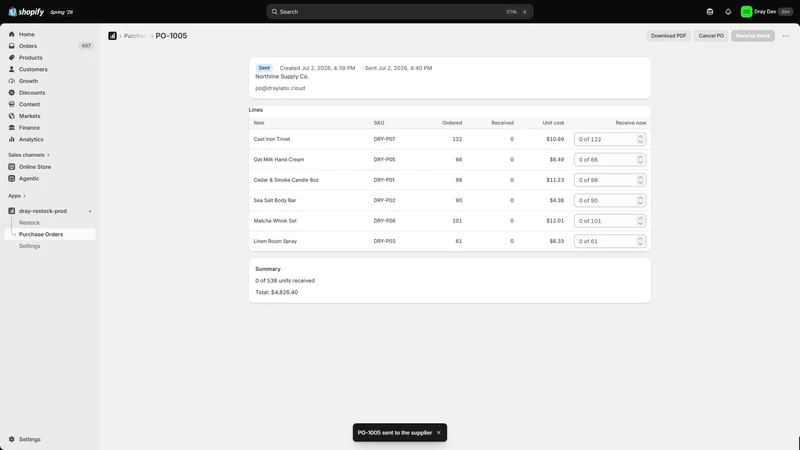This screenshot has height=450, width=800.
Task: Increase receive quantity for Cedar & Smoke Candle
Action: (x=640, y=178)
